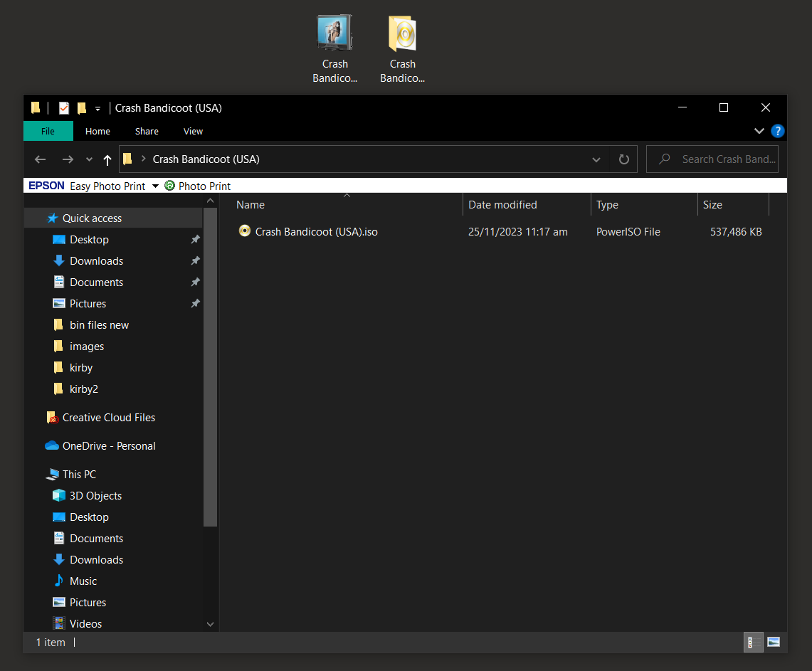Unpin Downloads from Quick access
Image resolution: width=812 pixels, height=671 pixels.
click(195, 261)
